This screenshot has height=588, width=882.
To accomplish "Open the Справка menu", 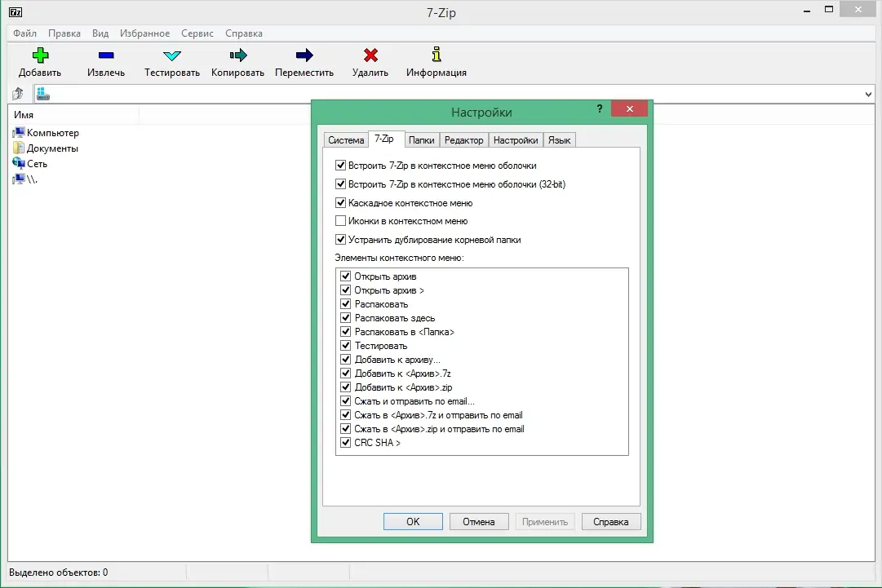I will tap(244, 33).
